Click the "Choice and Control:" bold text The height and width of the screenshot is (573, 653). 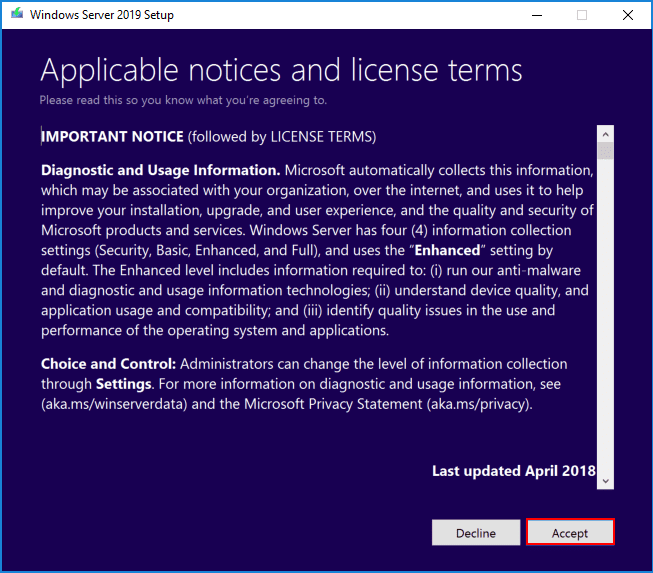pyautogui.click(x=109, y=364)
